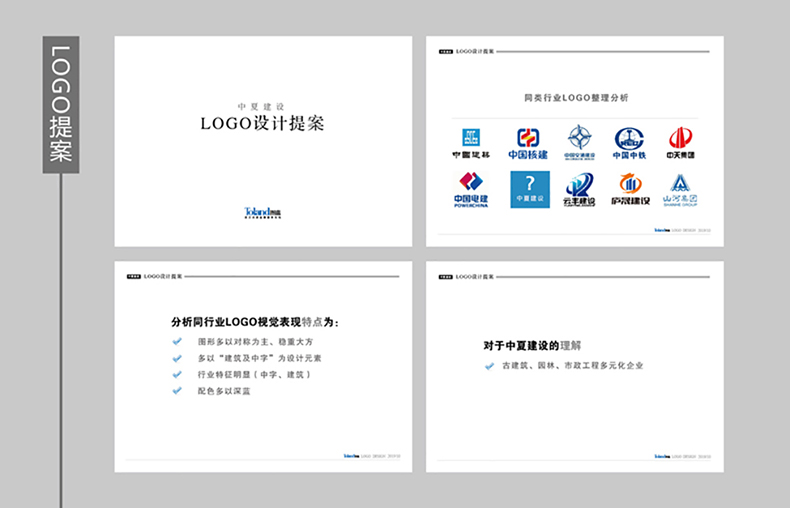Click checkmark beside 古建筑、园林、市政工程
Screen dimensions: 790x508
click(x=489, y=366)
